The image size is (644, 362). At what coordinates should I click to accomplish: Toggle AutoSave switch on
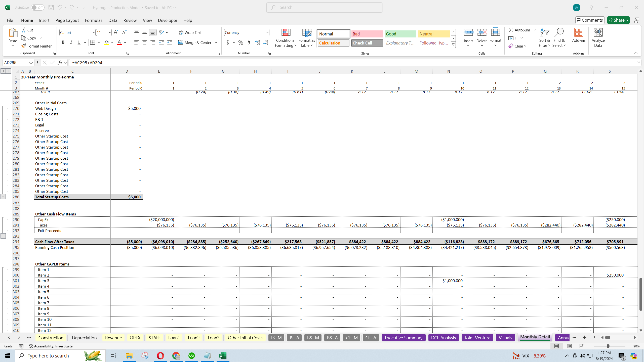(37, 8)
